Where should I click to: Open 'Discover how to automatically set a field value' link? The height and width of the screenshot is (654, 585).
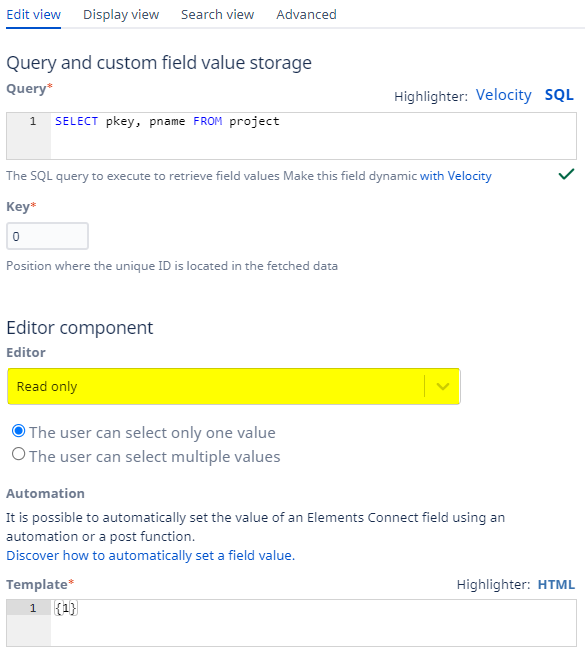pos(151,556)
